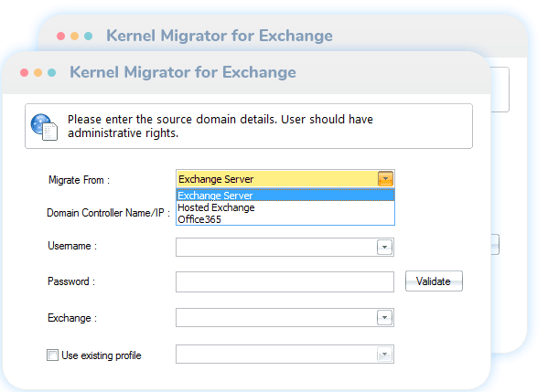
Task: Click the red dot in front window title bar
Action: coord(24,72)
